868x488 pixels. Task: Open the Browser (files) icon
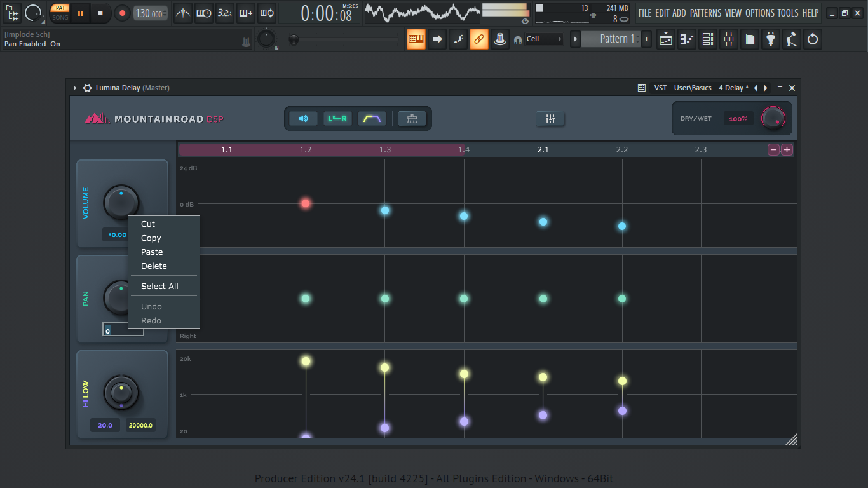[750, 39]
